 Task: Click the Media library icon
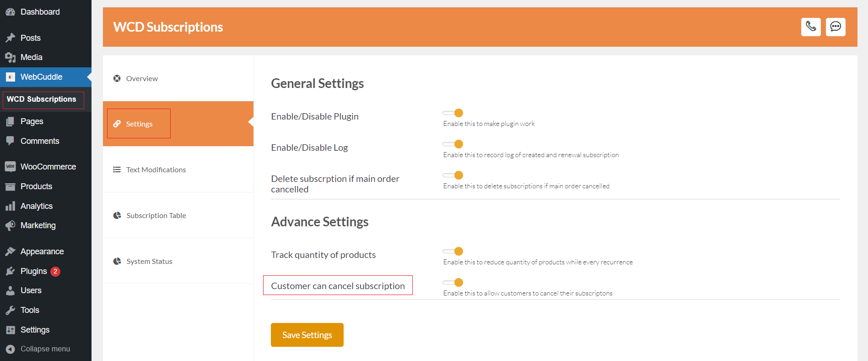pyautogui.click(x=10, y=57)
